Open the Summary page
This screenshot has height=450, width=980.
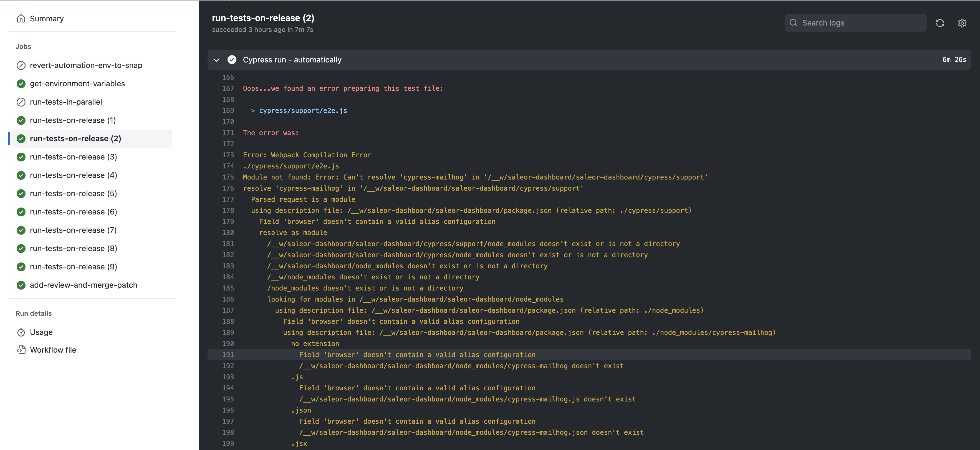tap(46, 18)
